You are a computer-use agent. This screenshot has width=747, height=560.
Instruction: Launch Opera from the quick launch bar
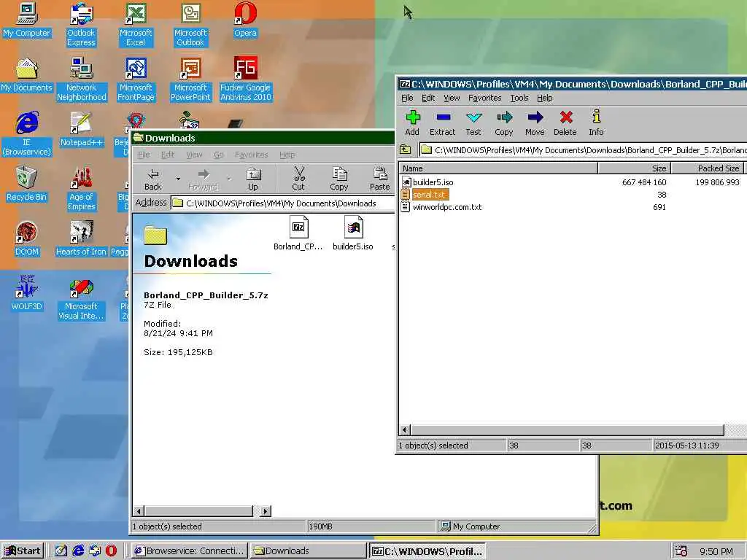(x=111, y=551)
